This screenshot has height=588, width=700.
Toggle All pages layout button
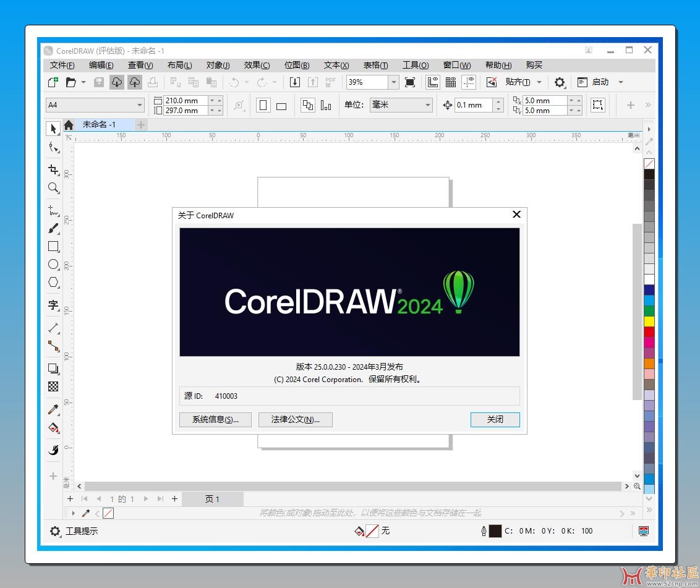pos(307,105)
